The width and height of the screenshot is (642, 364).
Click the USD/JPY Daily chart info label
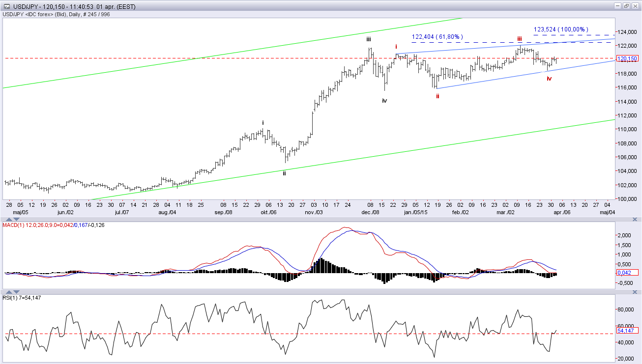pos(57,14)
